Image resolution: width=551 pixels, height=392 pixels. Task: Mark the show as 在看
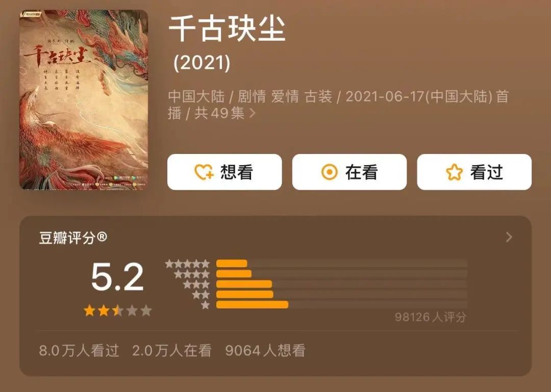pyautogui.click(x=349, y=172)
